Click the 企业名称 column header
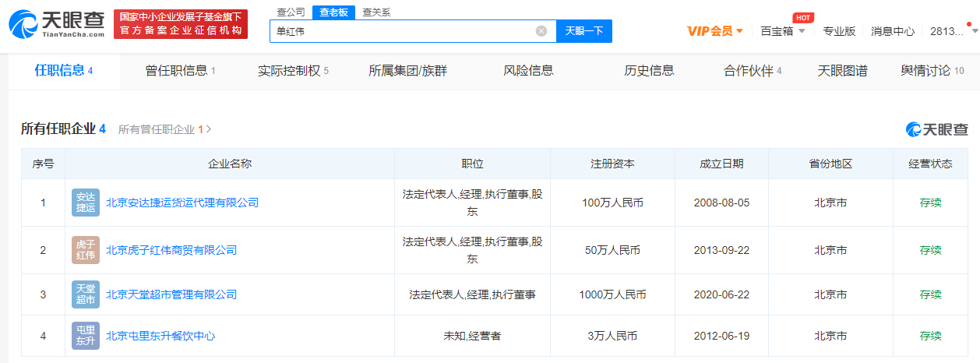This screenshot has height=363, width=980. pyautogui.click(x=230, y=164)
